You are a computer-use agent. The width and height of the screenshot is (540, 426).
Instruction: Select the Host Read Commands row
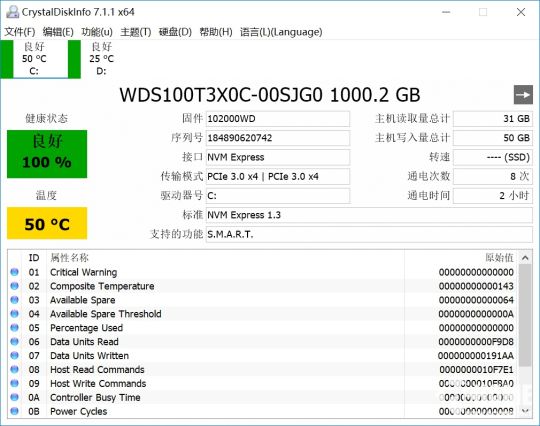pyautogui.click(x=263, y=370)
